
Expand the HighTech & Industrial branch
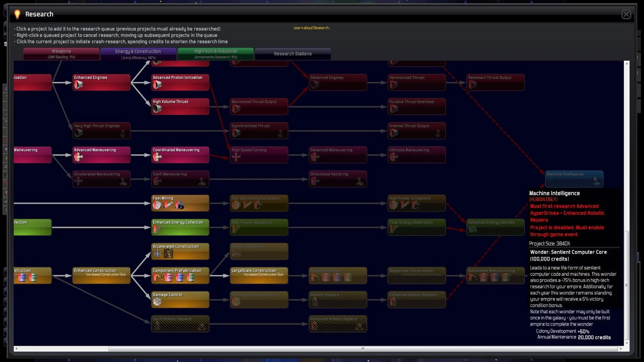(215, 54)
